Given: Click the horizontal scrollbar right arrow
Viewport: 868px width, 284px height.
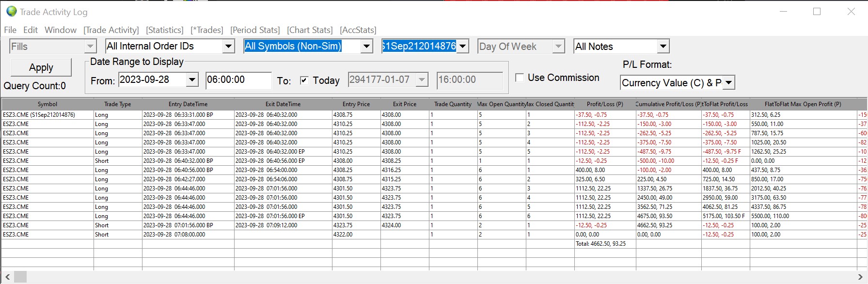Looking at the screenshot, I should [x=861, y=277].
